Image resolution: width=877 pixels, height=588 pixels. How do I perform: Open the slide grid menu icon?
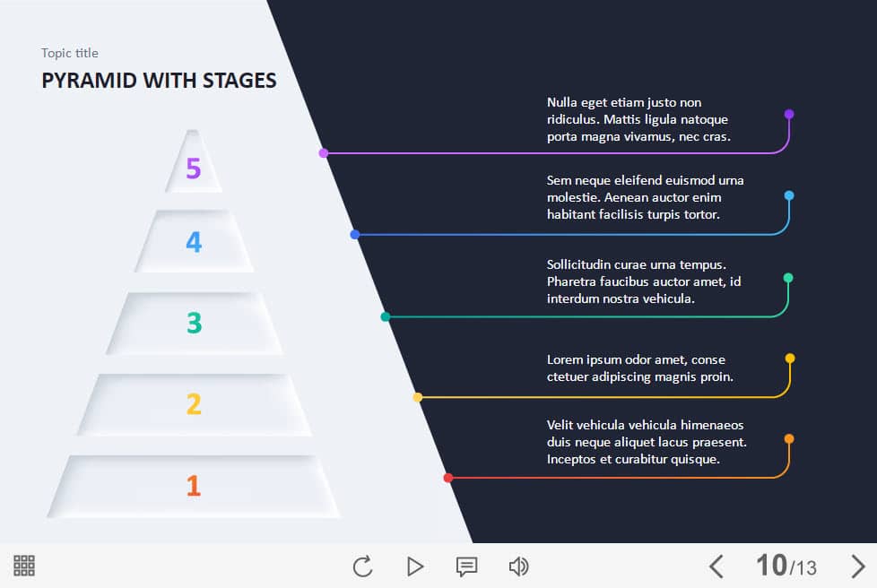[24, 566]
